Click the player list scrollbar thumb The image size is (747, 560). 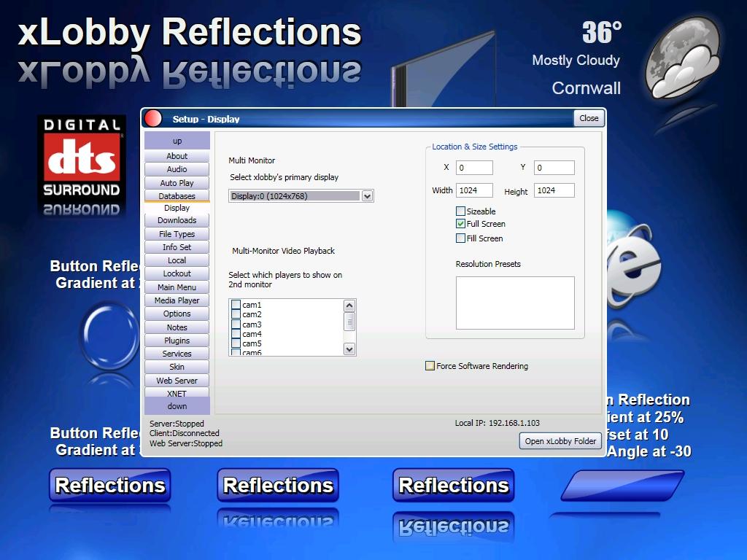[x=349, y=322]
